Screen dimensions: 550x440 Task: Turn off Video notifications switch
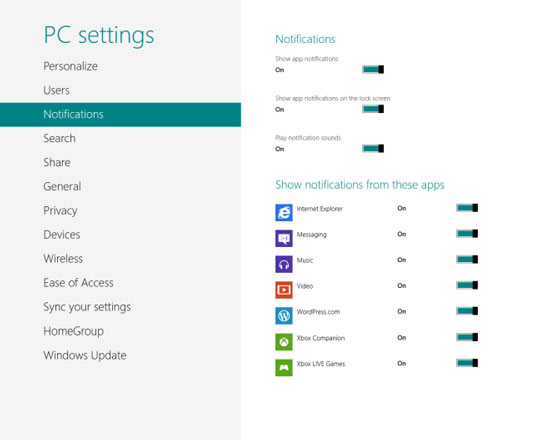[x=467, y=285]
